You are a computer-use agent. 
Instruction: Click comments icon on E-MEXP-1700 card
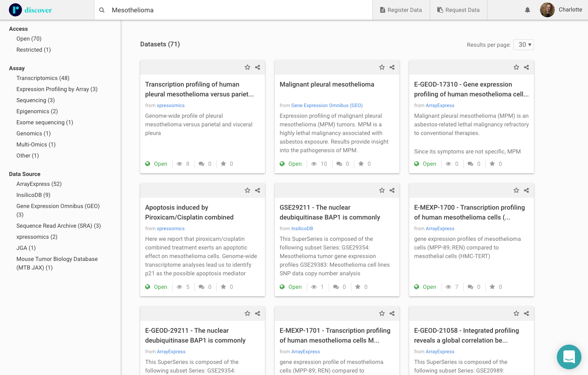pos(470,287)
